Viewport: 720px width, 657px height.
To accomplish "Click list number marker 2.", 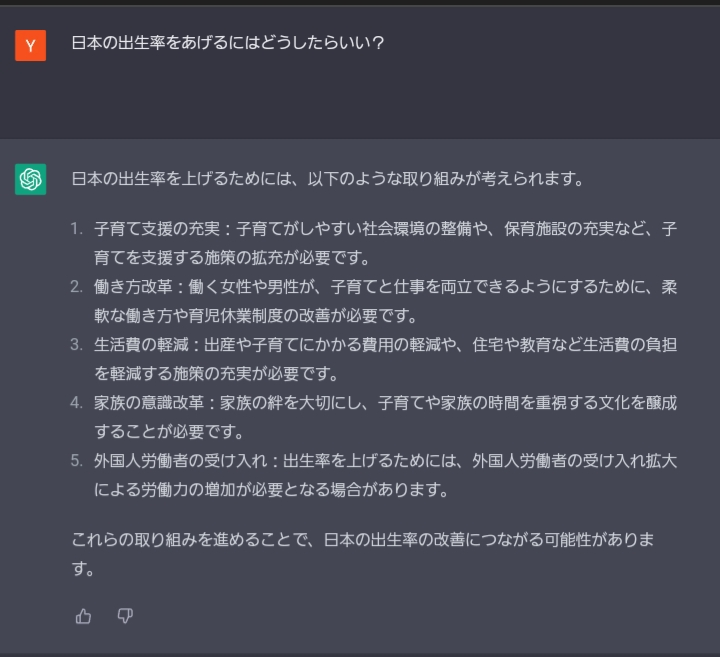I will pyautogui.click(x=76, y=287).
